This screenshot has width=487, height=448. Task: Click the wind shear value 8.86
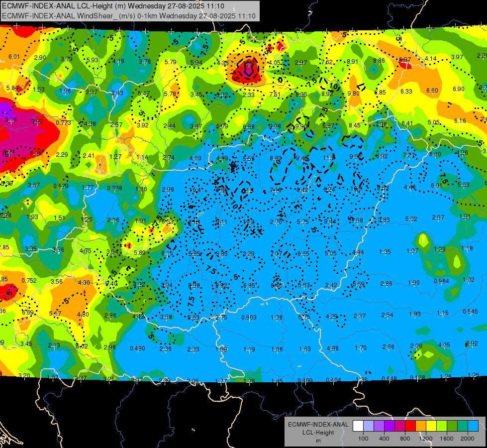379,61
